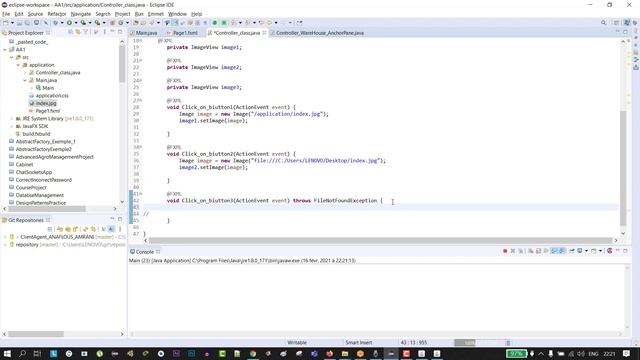Open the Window menu
Image resolution: width=640 pixels, height=360 pixels.
[x=177, y=14]
